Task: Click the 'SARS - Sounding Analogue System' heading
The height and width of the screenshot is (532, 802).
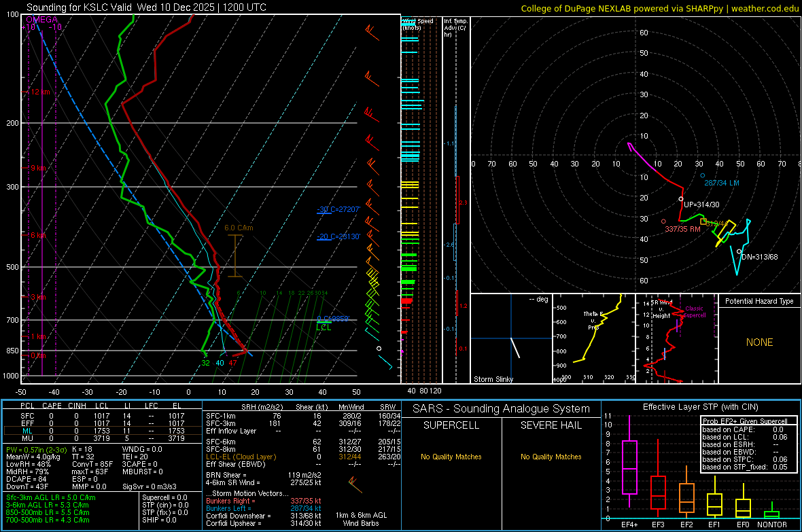Action: point(502,409)
